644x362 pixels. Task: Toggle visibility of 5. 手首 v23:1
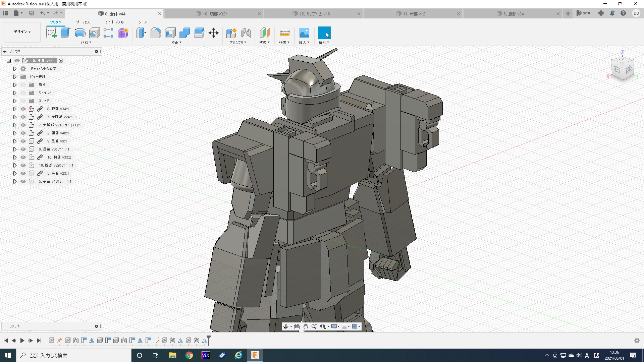[x=23, y=173]
